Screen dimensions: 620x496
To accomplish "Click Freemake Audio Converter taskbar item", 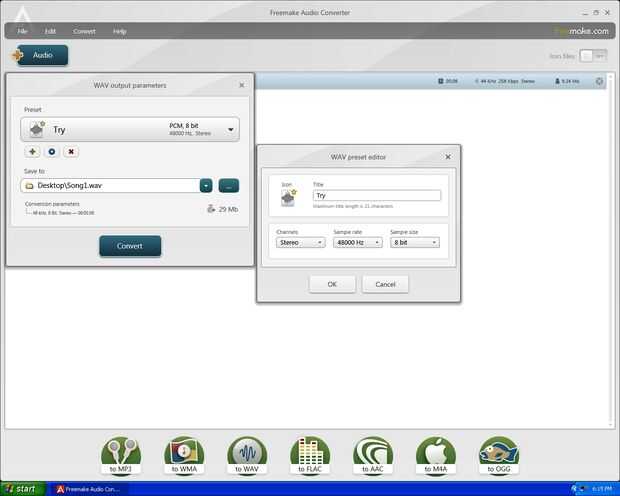I will (x=88, y=489).
